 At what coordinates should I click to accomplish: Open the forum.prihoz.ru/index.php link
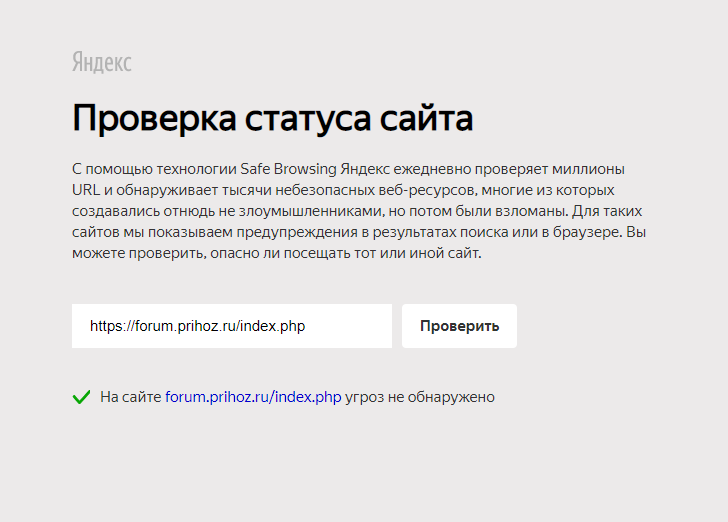(253, 397)
